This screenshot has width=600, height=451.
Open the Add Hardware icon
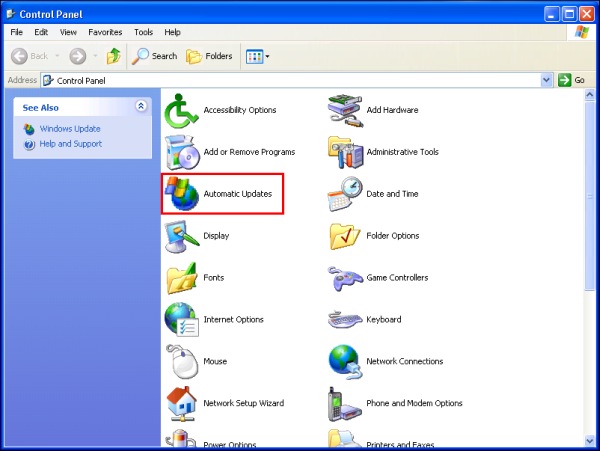click(345, 111)
